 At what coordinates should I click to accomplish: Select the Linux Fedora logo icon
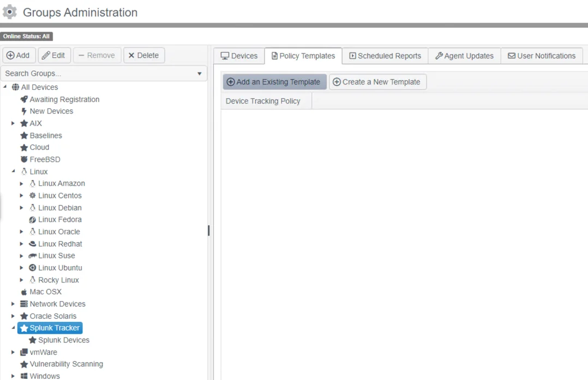tap(33, 220)
